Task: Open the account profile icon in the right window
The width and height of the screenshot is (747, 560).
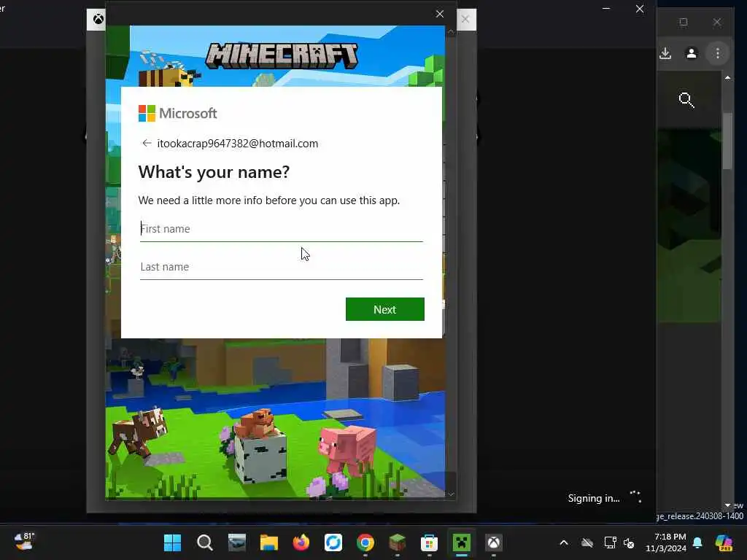Action: point(692,53)
